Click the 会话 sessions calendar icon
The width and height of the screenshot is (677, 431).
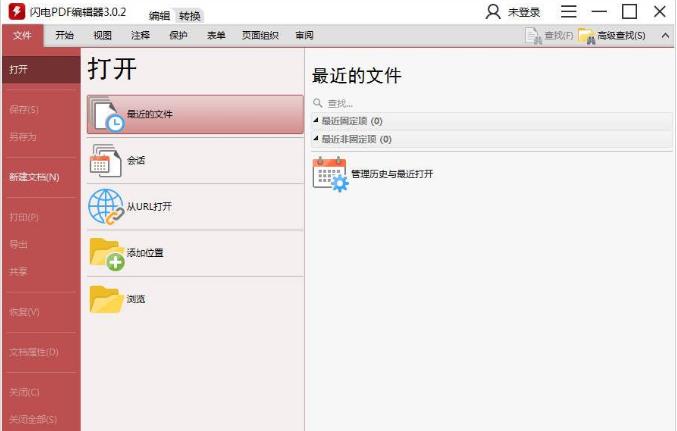(x=105, y=161)
